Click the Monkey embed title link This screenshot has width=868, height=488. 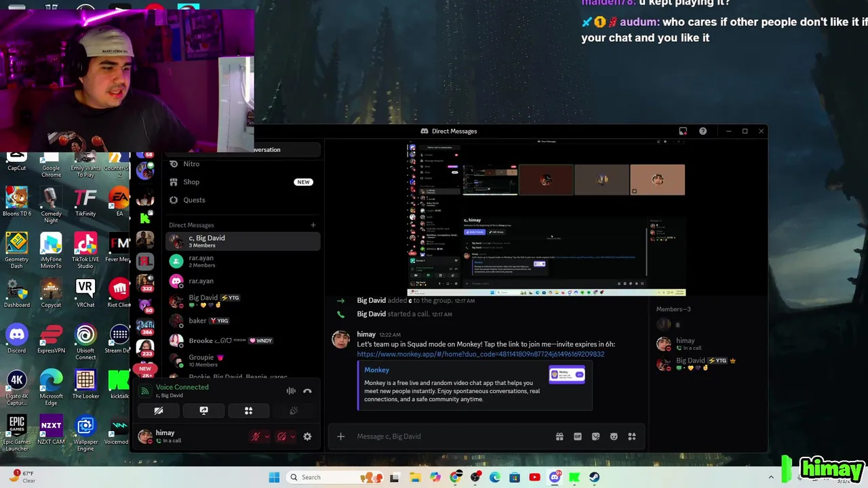click(x=376, y=370)
